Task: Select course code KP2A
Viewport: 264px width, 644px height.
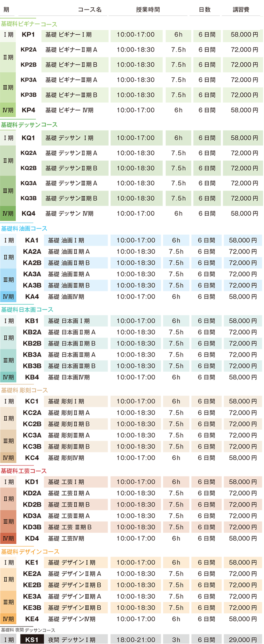Action: 28,50
